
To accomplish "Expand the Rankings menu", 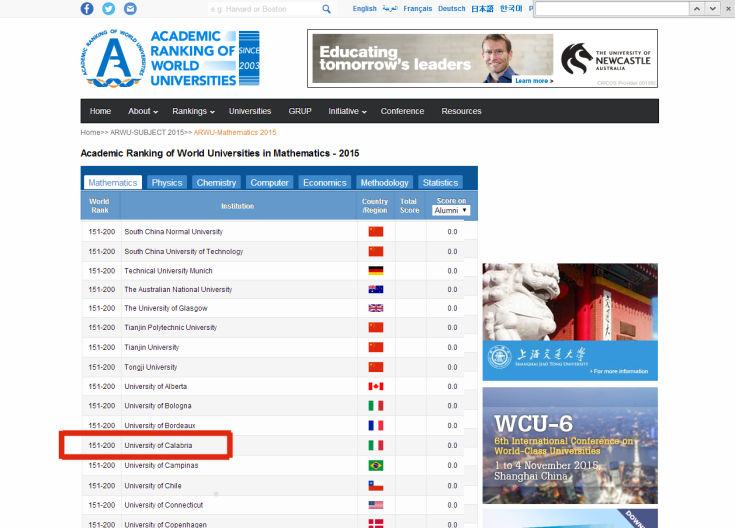I will 193,111.
